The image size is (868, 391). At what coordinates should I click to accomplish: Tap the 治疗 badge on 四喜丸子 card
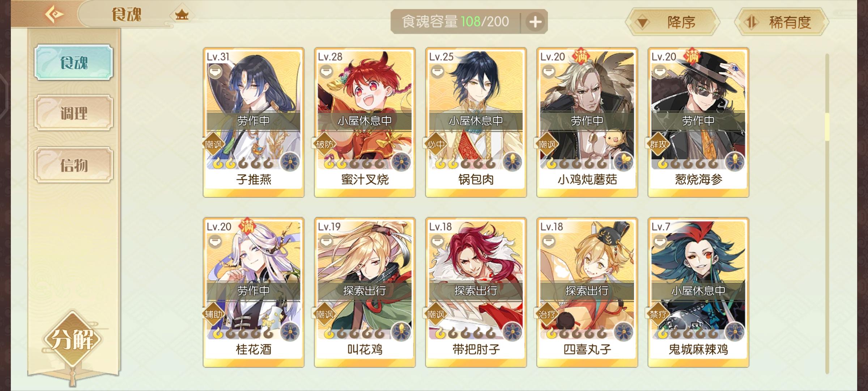point(547,315)
